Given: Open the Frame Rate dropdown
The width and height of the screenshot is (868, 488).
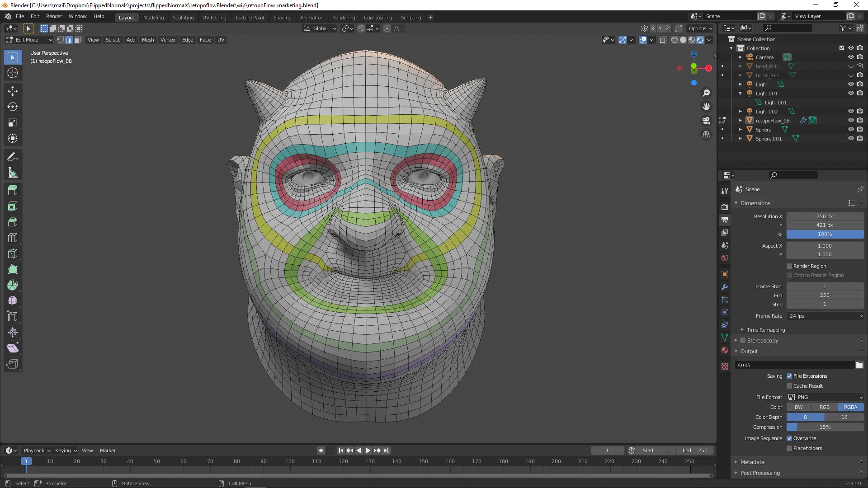Looking at the screenshot, I should pyautogui.click(x=825, y=316).
